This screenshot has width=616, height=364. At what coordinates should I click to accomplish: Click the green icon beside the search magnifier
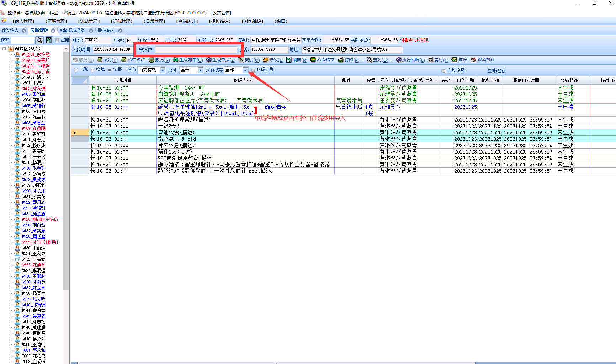tap(49, 40)
